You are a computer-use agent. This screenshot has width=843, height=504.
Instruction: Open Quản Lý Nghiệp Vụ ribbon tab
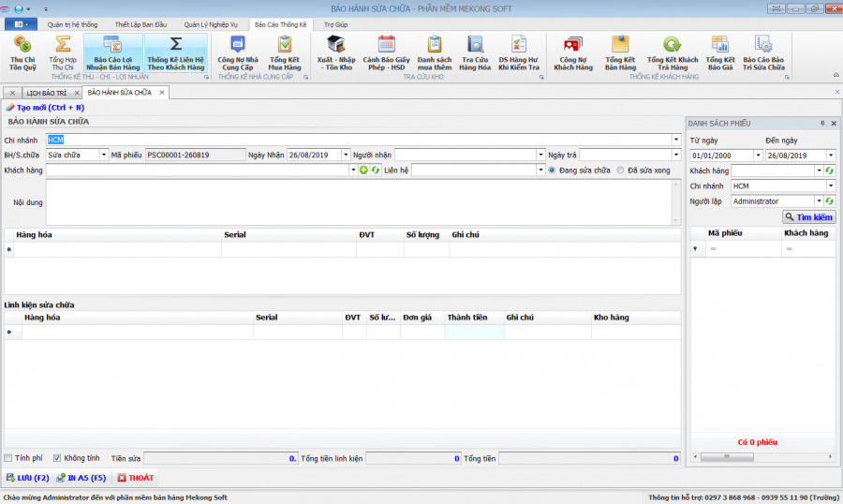coord(210,24)
